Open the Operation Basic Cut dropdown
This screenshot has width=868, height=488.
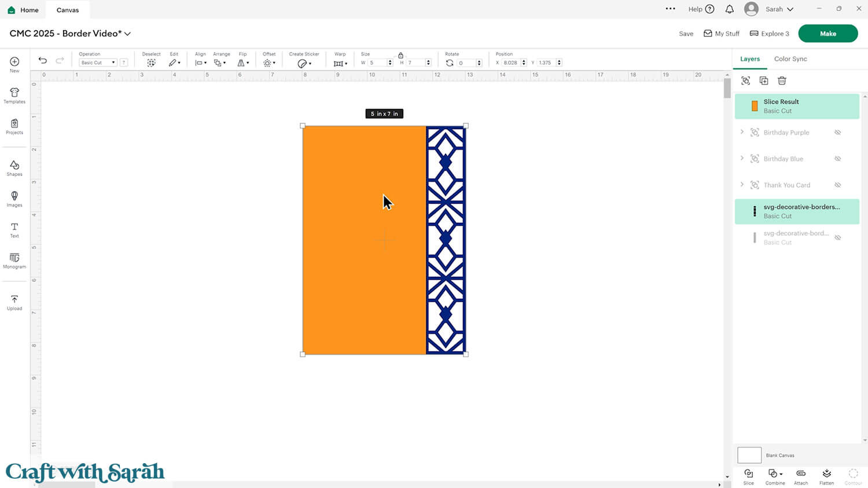(x=97, y=63)
